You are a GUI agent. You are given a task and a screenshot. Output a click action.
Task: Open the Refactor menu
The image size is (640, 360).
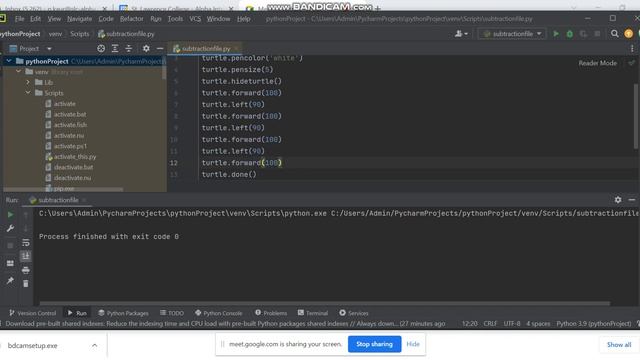[x=131, y=19]
